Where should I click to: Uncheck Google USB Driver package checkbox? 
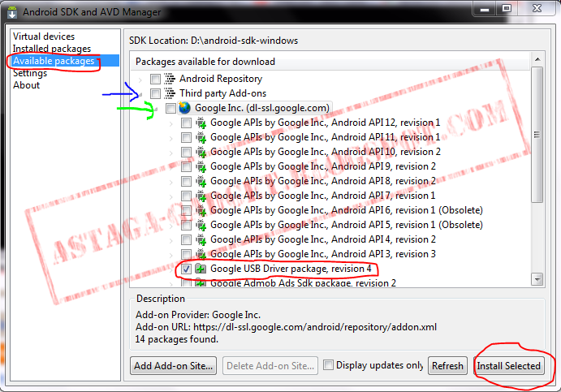click(186, 269)
